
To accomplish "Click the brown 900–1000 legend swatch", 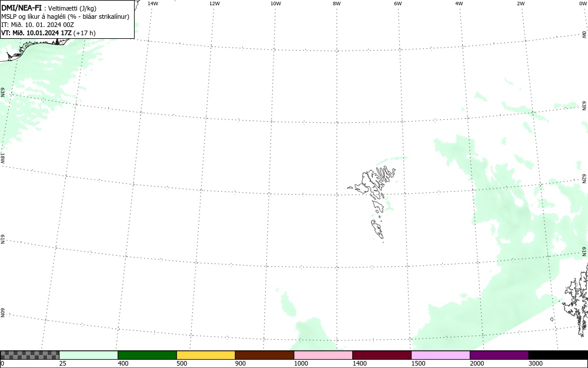I will [265, 355].
